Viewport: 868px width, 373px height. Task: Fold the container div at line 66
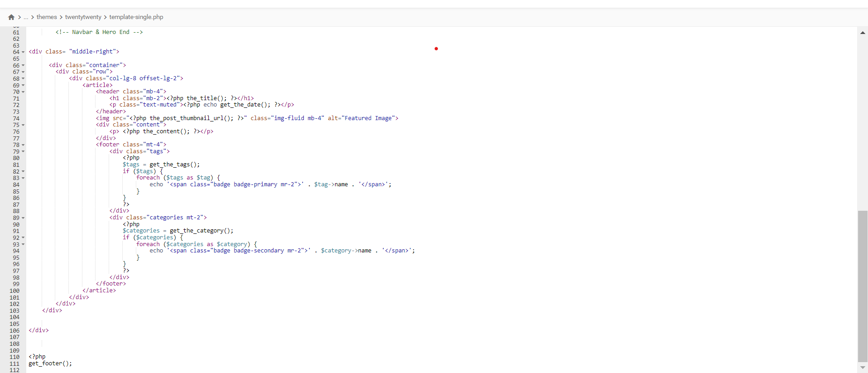click(23, 65)
